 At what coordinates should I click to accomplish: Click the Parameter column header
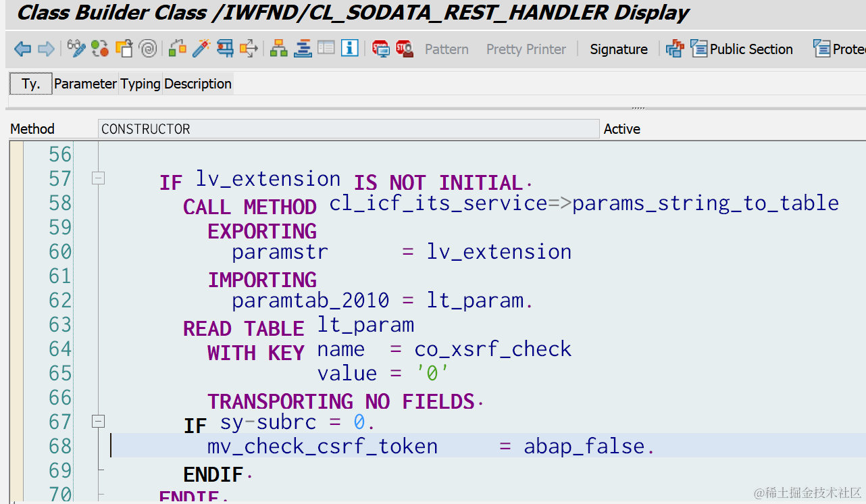pyautogui.click(x=86, y=84)
